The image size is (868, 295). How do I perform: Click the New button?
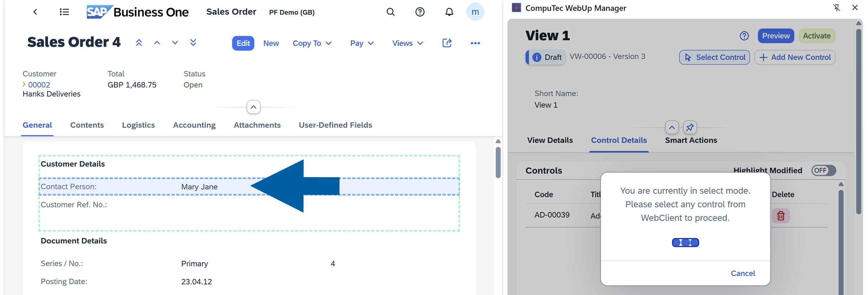[x=271, y=43]
